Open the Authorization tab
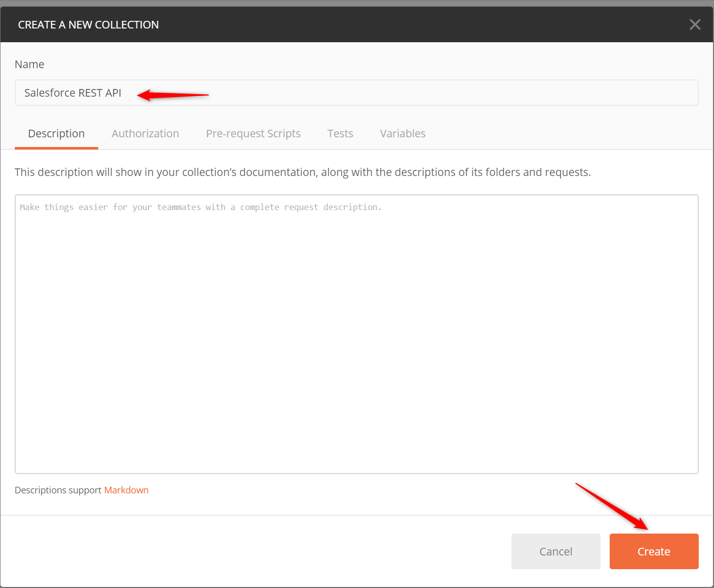The width and height of the screenshot is (714, 588). coord(145,134)
